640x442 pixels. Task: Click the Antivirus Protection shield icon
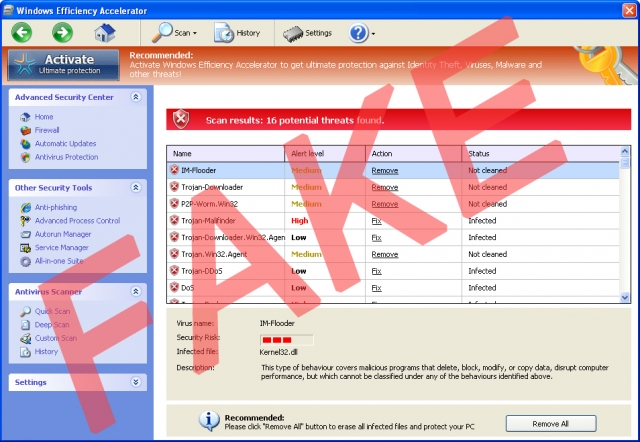point(25,158)
